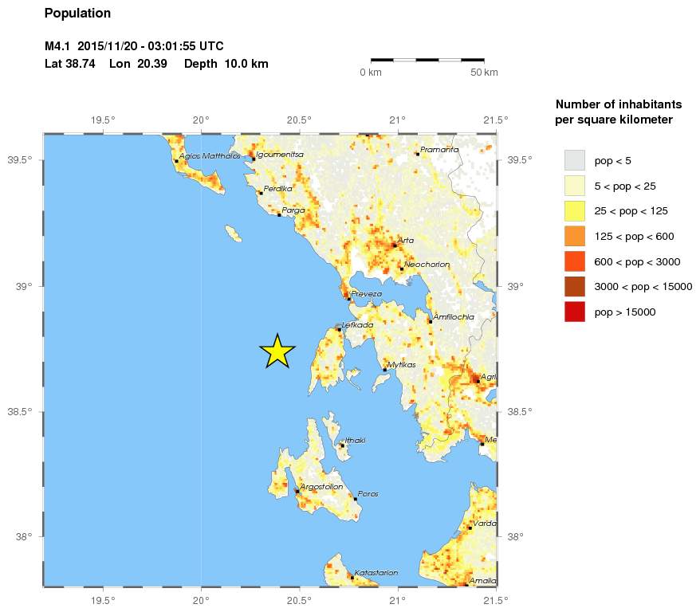
Task: Click the gray 'pop < 5' legend swatch
Action: pos(574,160)
